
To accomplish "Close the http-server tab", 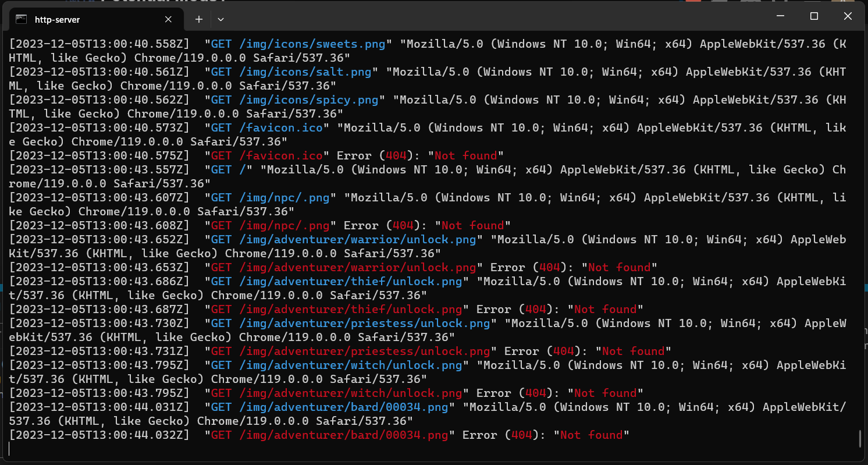I will click(x=168, y=19).
